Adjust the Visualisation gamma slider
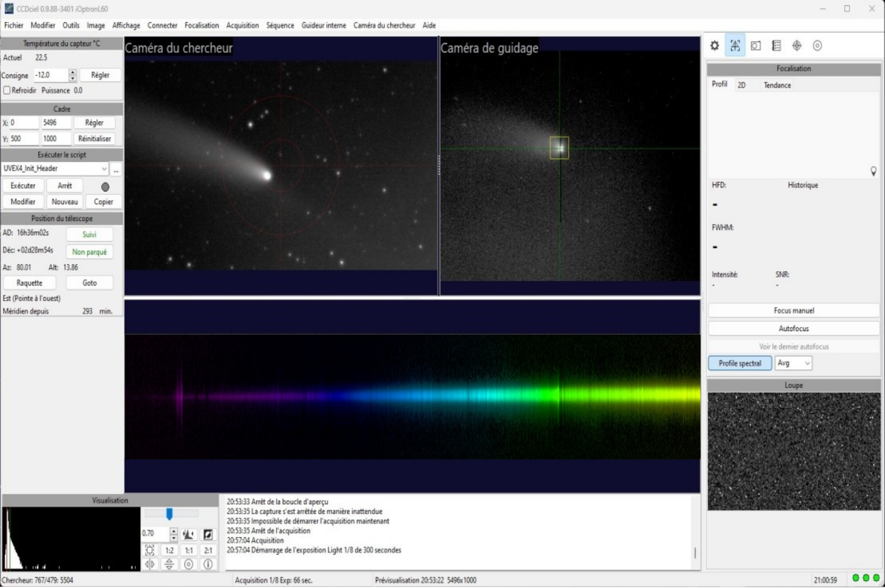885x588 pixels. click(x=169, y=514)
